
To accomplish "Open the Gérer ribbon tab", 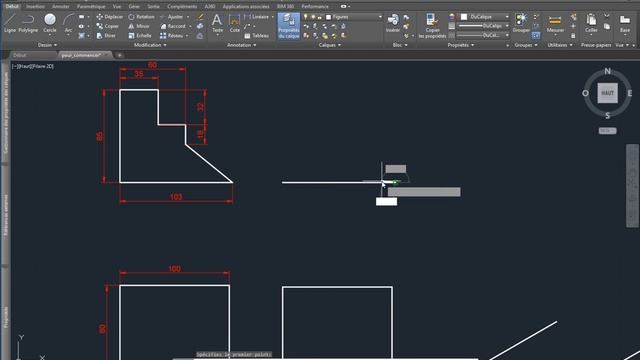I will [x=134, y=7].
